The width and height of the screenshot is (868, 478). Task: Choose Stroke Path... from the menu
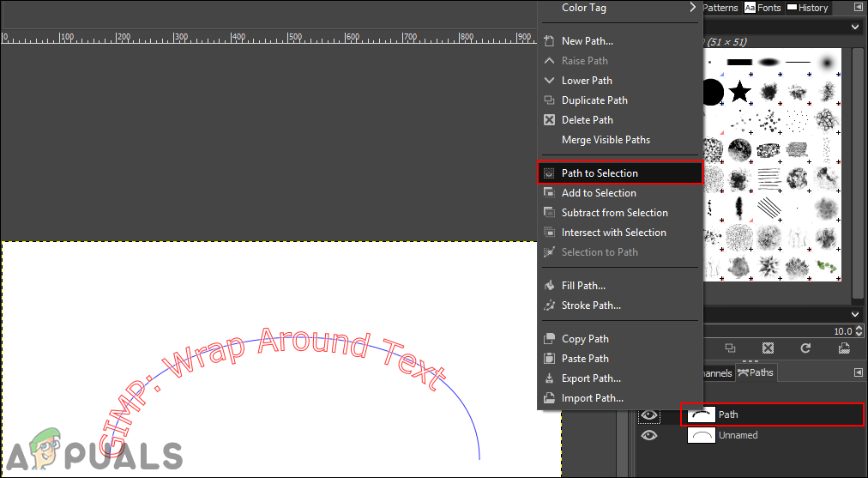click(591, 306)
